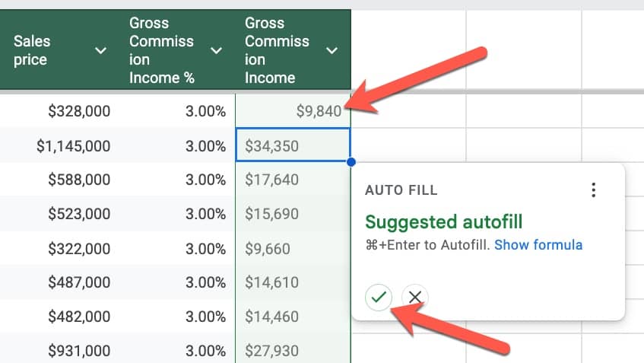Select 3.00% cell in the $1,145,000 row

coord(177,145)
